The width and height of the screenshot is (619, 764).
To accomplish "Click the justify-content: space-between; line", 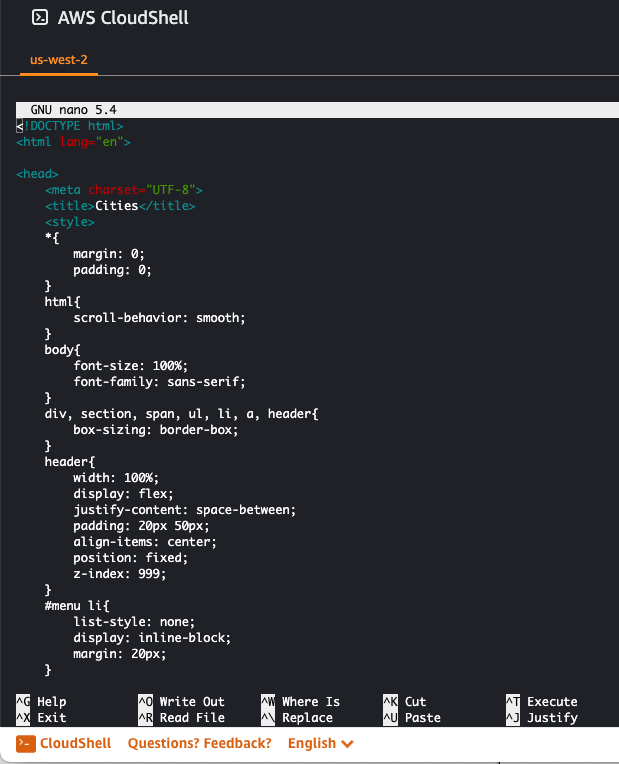I will click(185, 510).
